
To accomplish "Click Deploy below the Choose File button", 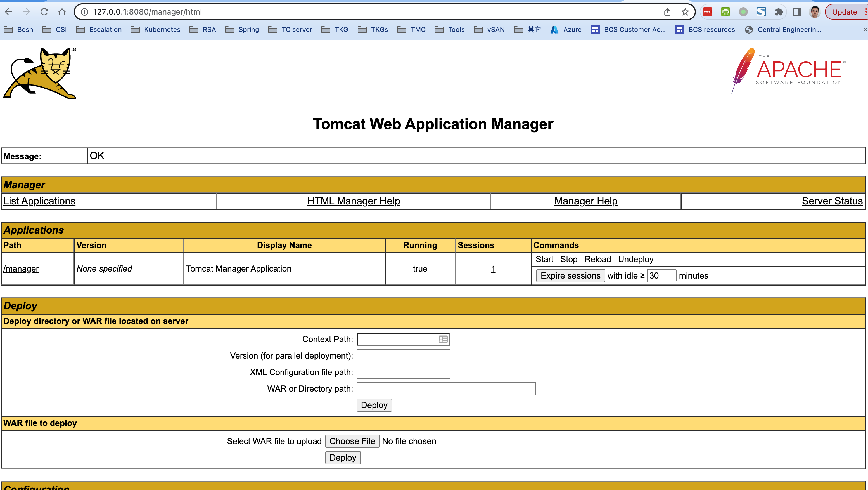I will 343,458.
